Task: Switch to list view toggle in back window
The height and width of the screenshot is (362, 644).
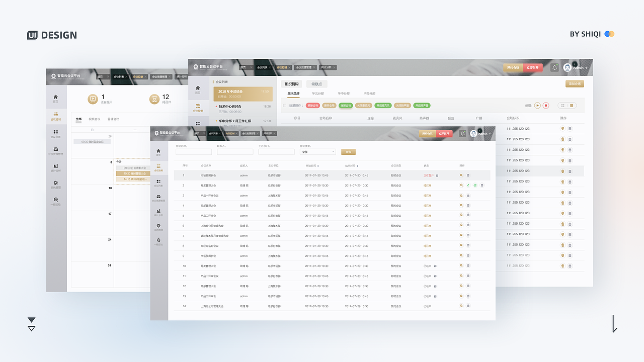Action: [x=572, y=106]
